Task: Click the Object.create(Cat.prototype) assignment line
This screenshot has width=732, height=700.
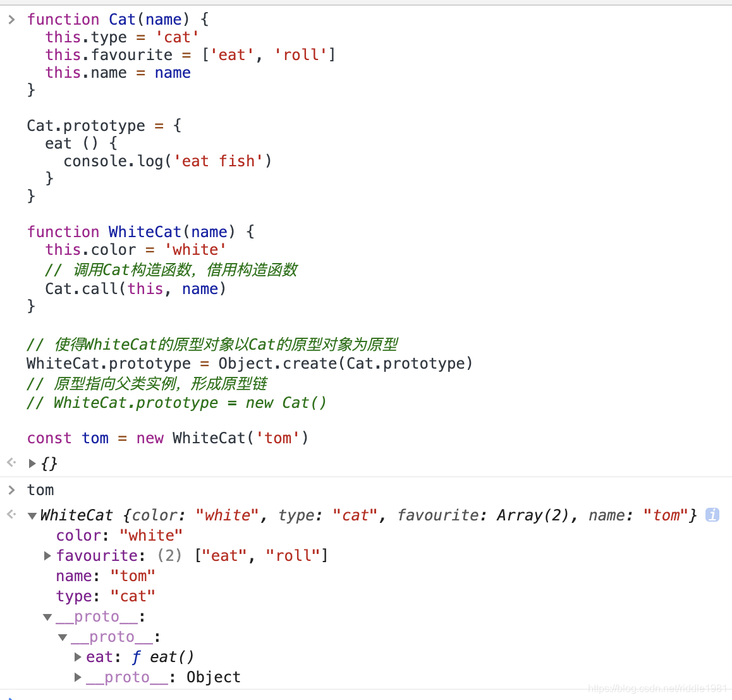Action: 250,363
